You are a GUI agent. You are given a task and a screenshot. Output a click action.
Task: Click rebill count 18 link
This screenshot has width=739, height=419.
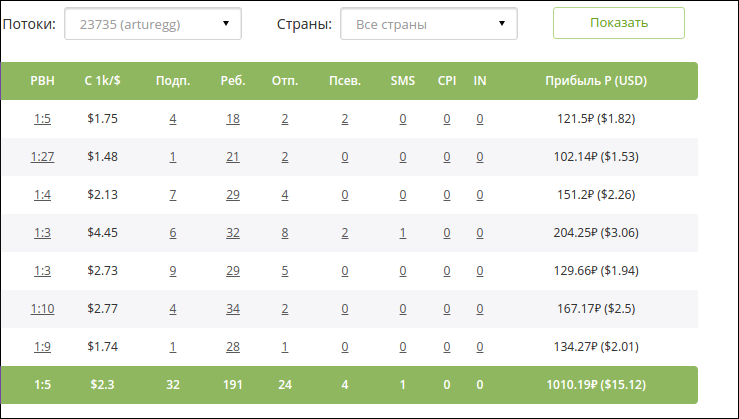[x=233, y=119]
